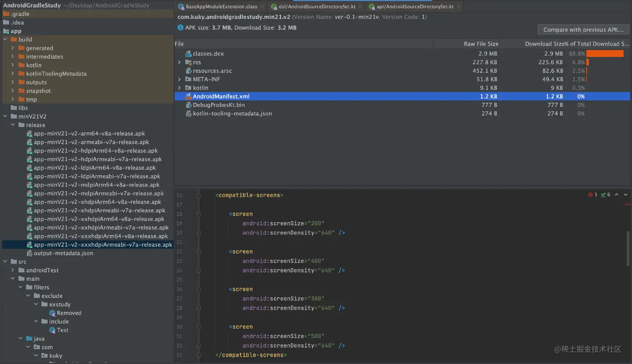Select the kotlinToolingMetadata folder
This screenshot has width=632, height=364.
56,74
